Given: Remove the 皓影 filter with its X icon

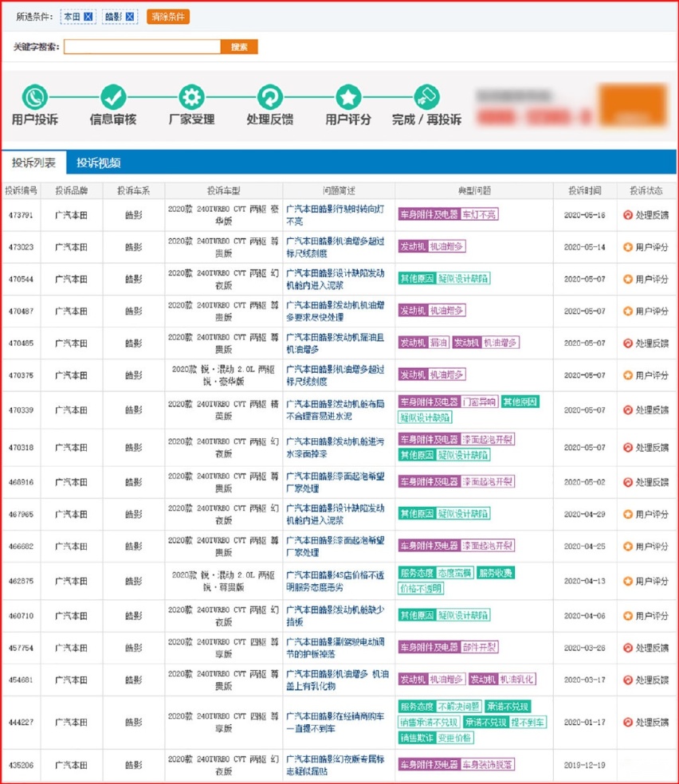Looking at the screenshot, I should 130,17.
